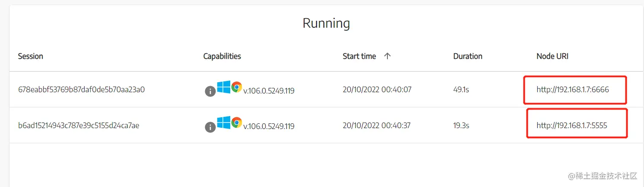Open node URI http://192.168.1.7:5555
Viewport: 644px width, 187px height.
pyautogui.click(x=571, y=126)
